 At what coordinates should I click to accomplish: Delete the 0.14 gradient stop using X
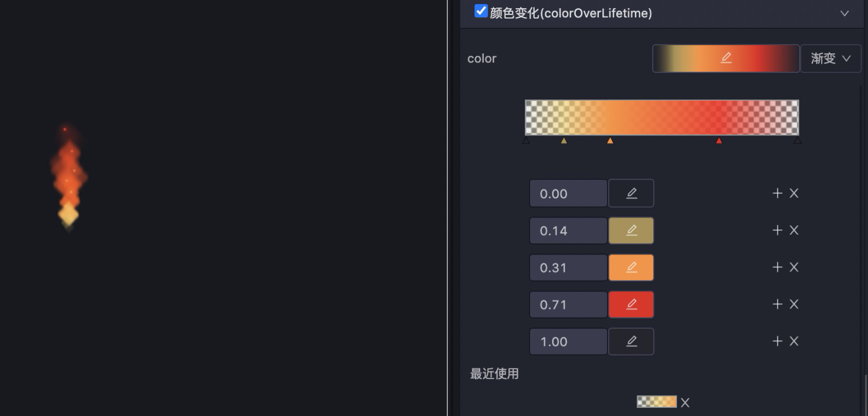(794, 230)
